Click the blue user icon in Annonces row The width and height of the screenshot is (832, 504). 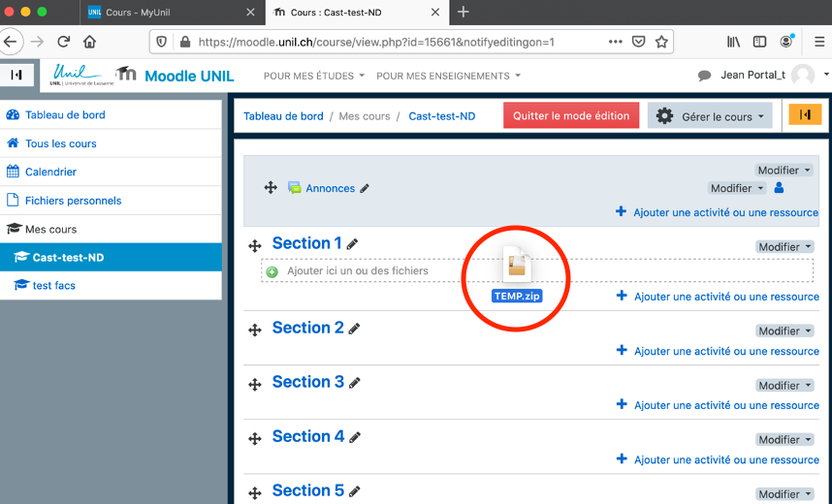(780, 188)
